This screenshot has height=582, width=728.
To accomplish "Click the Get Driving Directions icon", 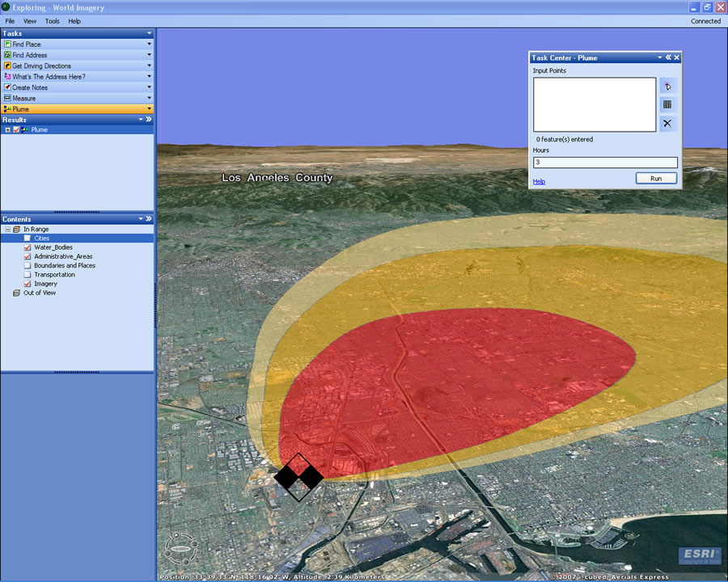I will pos(7,66).
